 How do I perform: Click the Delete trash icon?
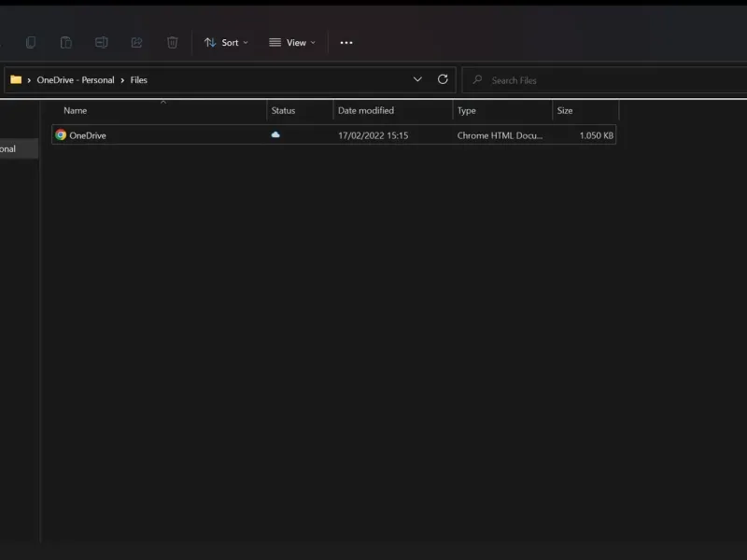pos(173,42)
